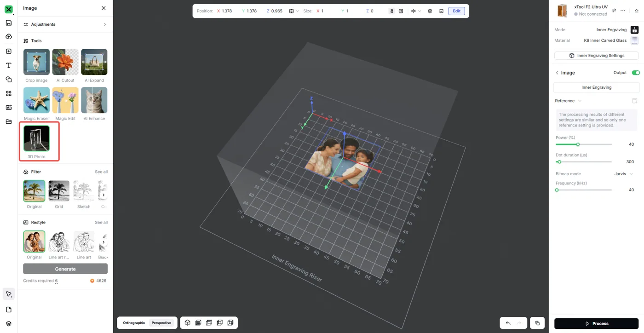The image size is (644, 333).
Task: Toggle the Output switch off
Action: [x=636, y=73]
